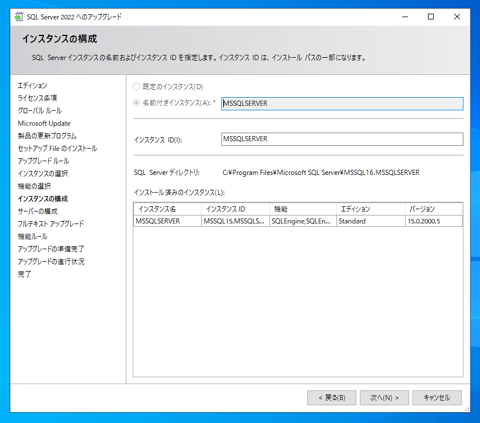
Task: Select the 名前付きインスタンス radio button
Action: (x=136, y=103)
